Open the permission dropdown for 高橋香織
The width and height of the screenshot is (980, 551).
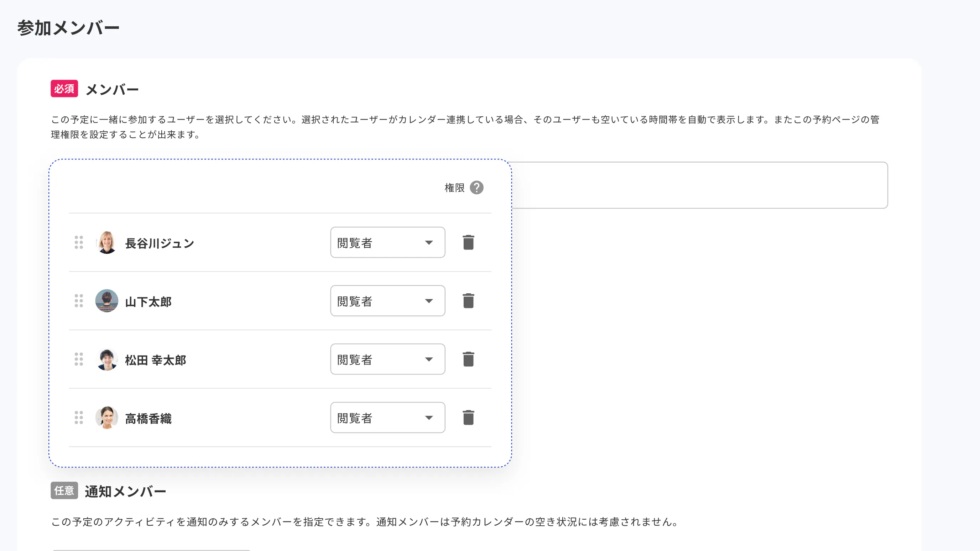coord(387,418)
